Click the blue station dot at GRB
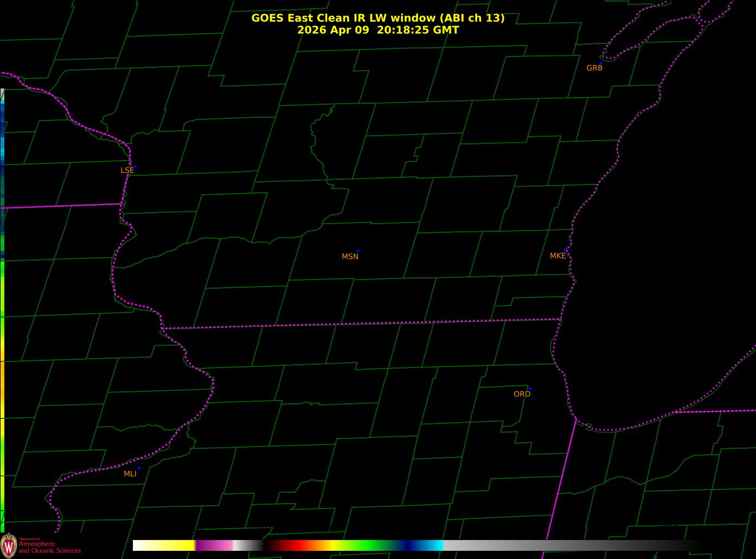 pos(601,63)
